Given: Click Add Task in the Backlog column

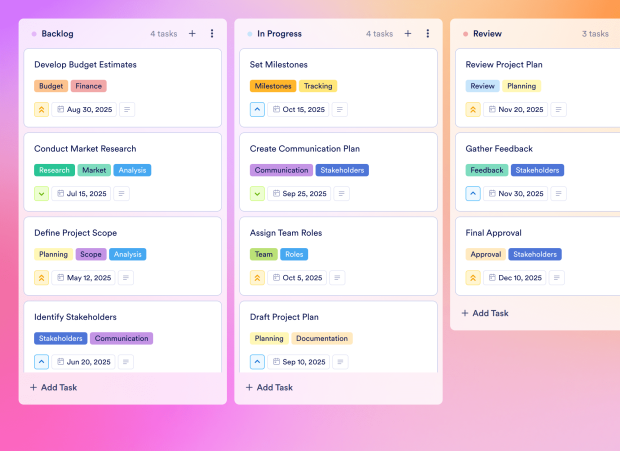Looking at the screenshot, I should (54, 387).
